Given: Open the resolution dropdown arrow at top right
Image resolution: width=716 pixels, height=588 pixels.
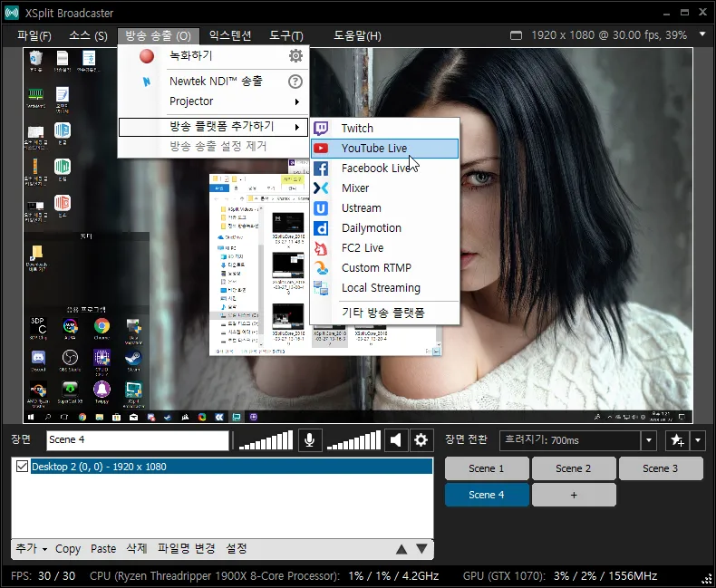Looking at the screenshot, I should 702,34.
